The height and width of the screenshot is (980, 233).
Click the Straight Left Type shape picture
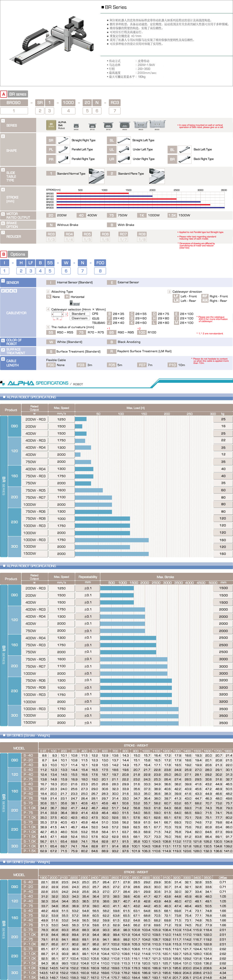click(x=124, y=140)
